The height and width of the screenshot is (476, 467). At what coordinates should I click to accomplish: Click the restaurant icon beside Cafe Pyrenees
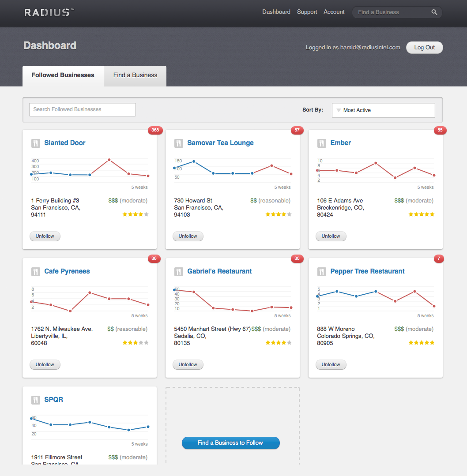36,271
